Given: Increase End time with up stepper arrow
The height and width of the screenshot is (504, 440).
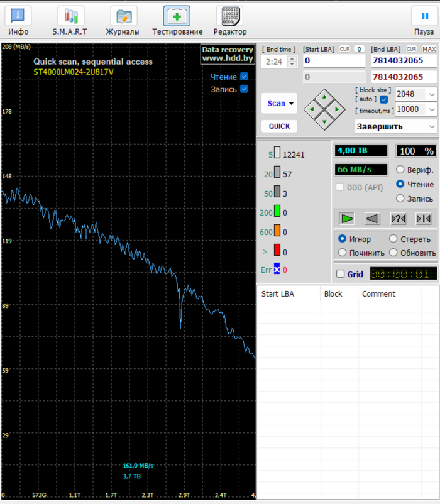Looking at the screenshot, I should [x=292, y=58].
